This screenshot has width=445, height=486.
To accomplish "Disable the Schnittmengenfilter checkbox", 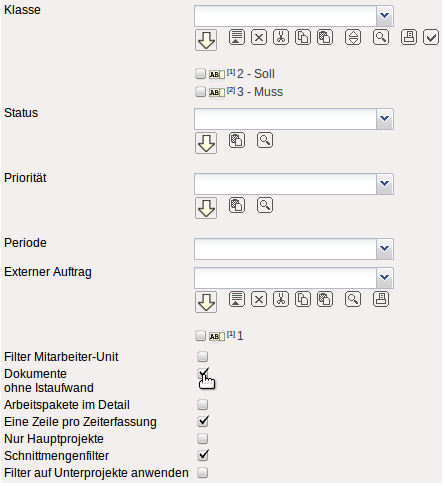I will coord(202,455).
